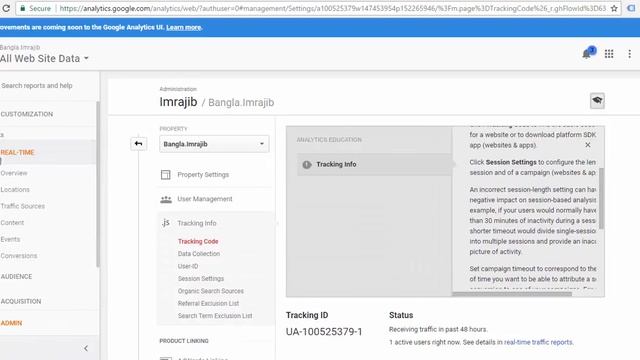The height and width of the screenshot is (360, 640).
Task: Click the back arrow beside Property column
Action: tap(138, 144)
